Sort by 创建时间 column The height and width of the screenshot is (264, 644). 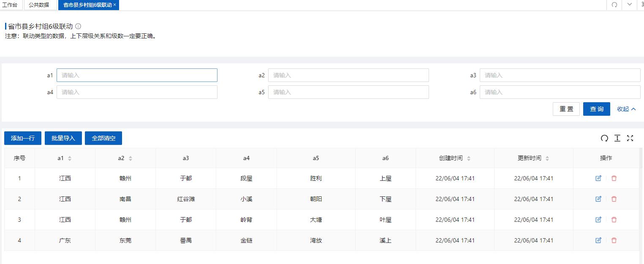[x=469, y=158]
